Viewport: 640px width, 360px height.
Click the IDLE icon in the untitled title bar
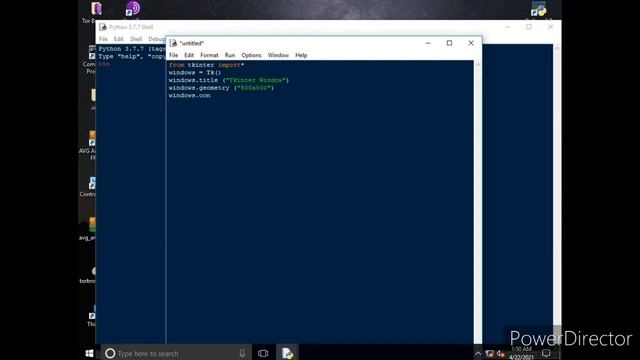(173, 43)
